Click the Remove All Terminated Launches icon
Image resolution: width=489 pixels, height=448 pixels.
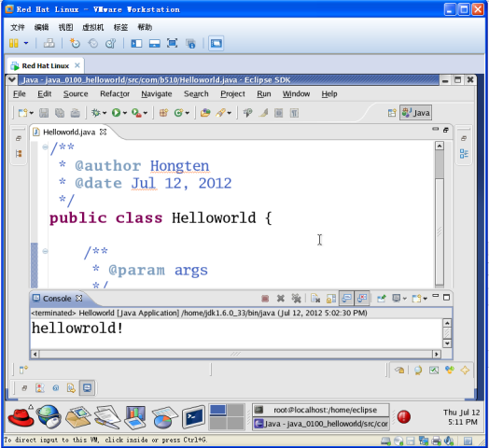(x=296, y=299)
